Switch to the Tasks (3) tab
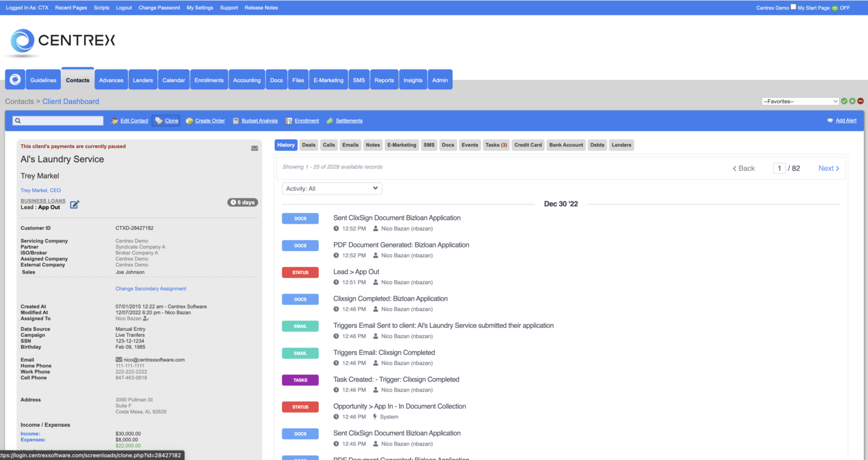 coord(496,145)
